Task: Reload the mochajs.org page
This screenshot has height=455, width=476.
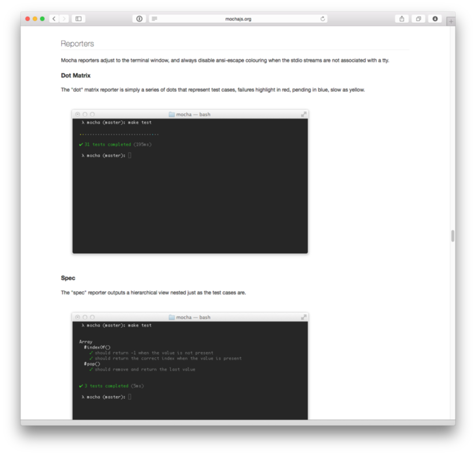Action: tap(323, 19)
